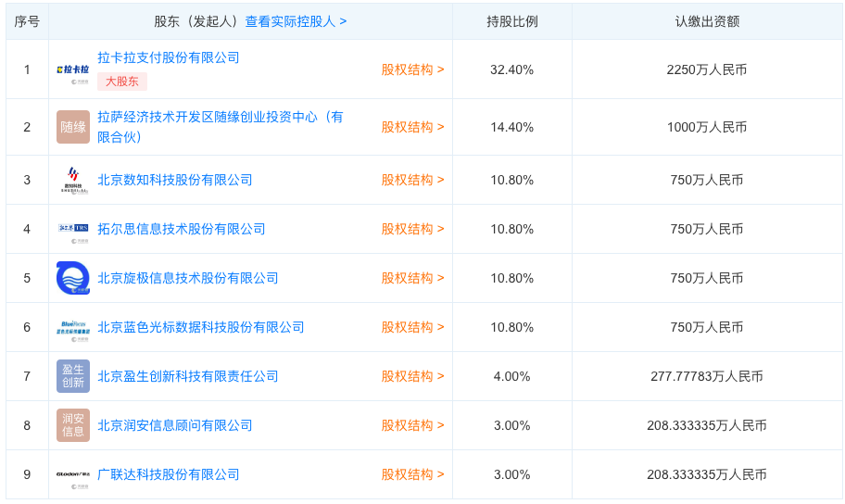Image resolution: width=845 pixels, height=504 pixels.
Task: Select 10.80% in 拓尔思 row
Action: [x=512, y=229]
